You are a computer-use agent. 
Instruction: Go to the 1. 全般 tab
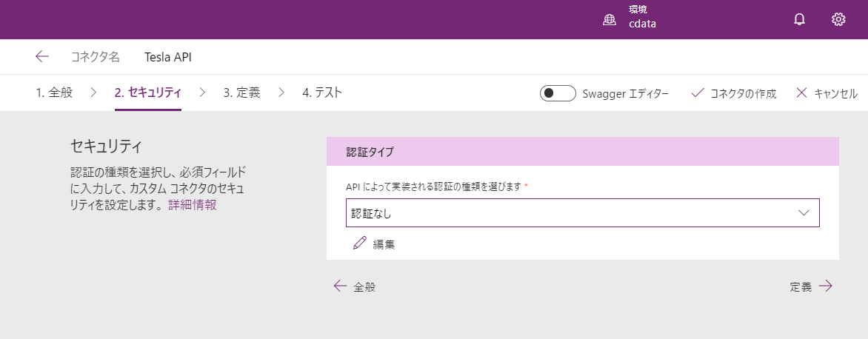click(x=54, y=93)
